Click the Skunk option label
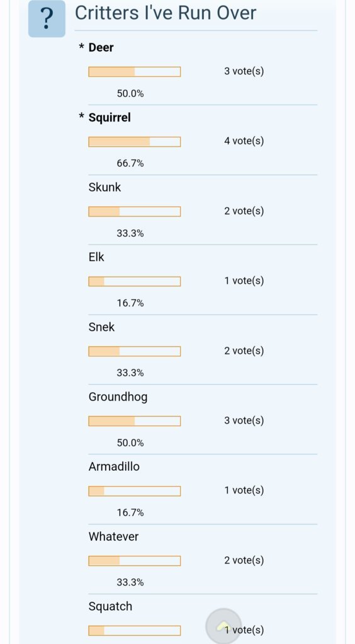 point(104,188)
